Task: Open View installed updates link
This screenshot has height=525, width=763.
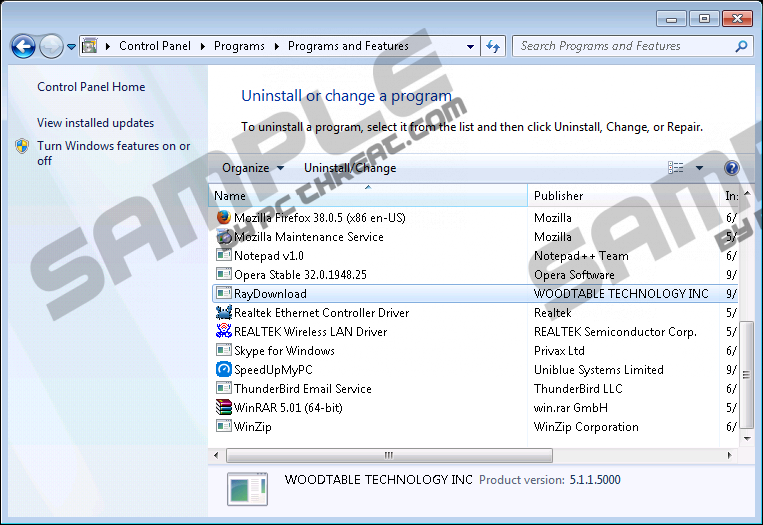Action: [95, 123]
